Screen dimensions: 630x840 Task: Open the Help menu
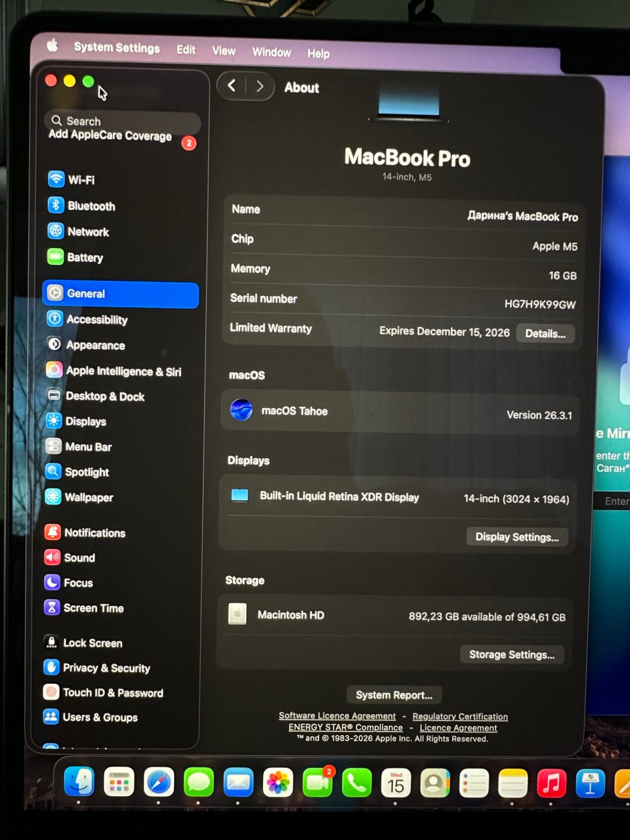point(318,53)
